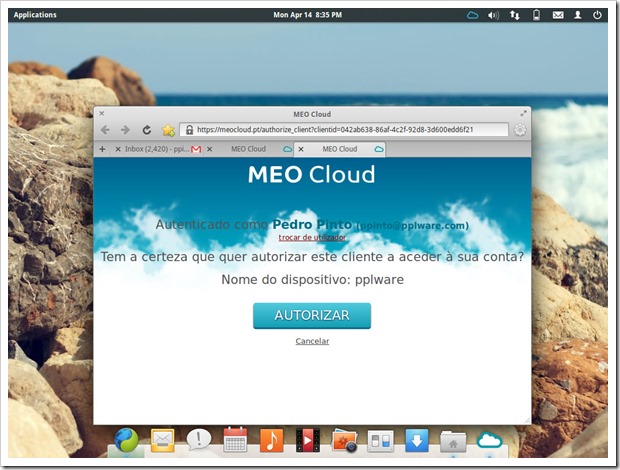Open the Photos app in dock

[344, 440]
